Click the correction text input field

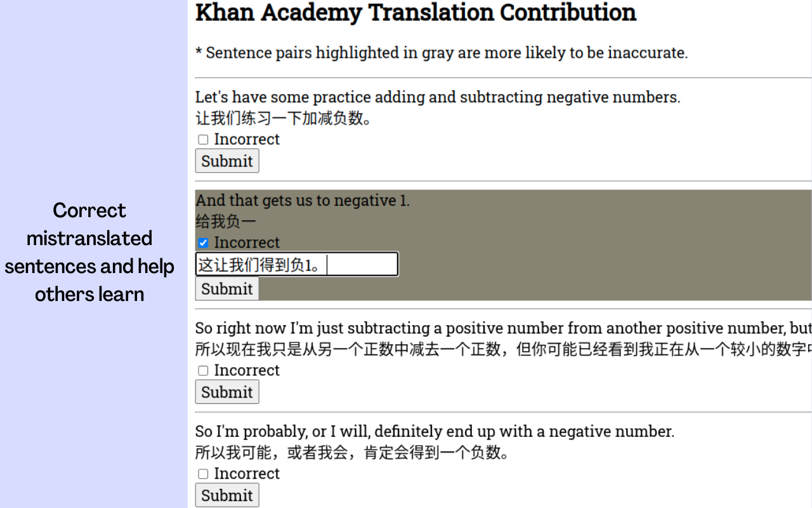(297, 264)
